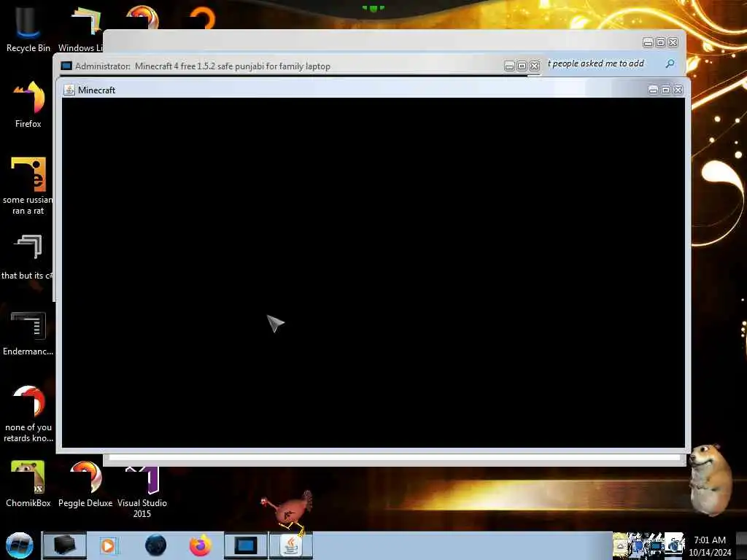Image resolution: width=747 pixels, height=560 pixels.
Task: Click the Show desktop strip beside the clock
Action: point(741,545)
